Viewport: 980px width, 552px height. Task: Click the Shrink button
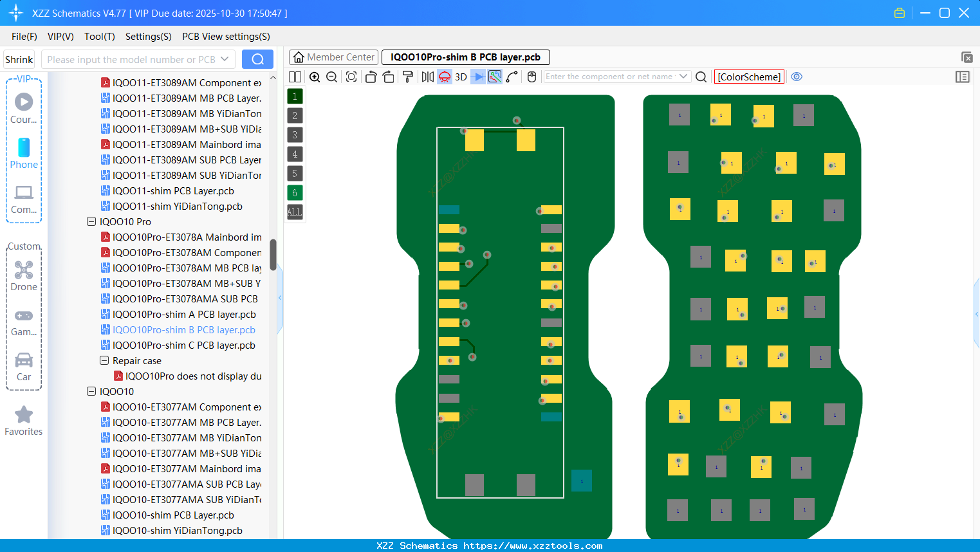(x=19, y=59)
